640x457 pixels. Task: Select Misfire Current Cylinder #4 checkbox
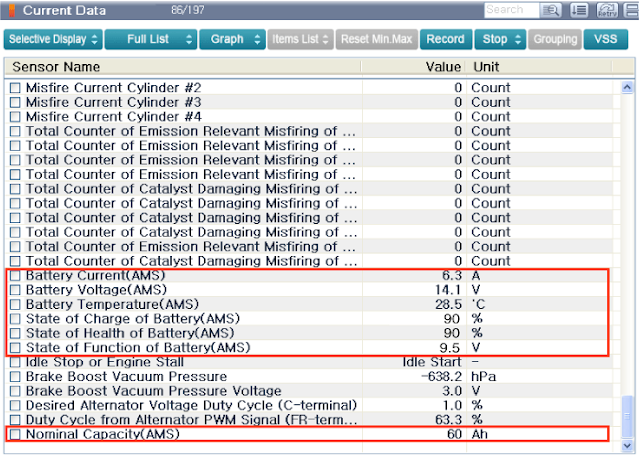pyautogui.click(x=15, y=117)
